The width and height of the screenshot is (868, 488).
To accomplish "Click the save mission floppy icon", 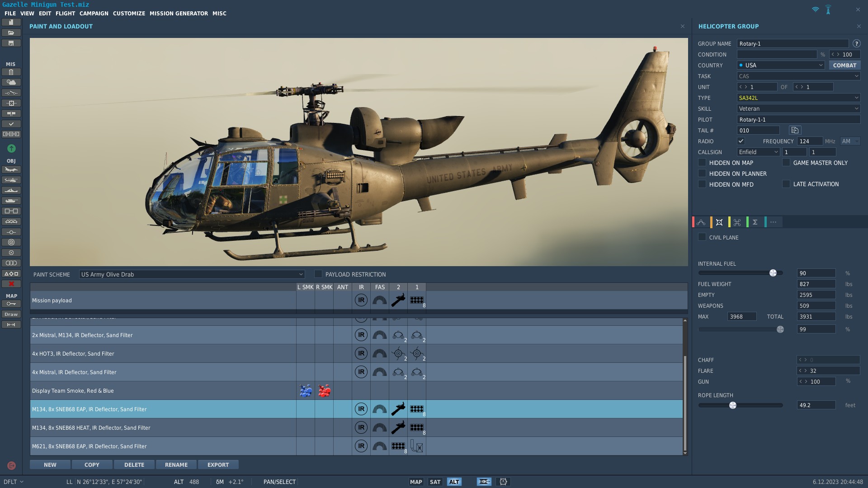I will click(11, 43).
